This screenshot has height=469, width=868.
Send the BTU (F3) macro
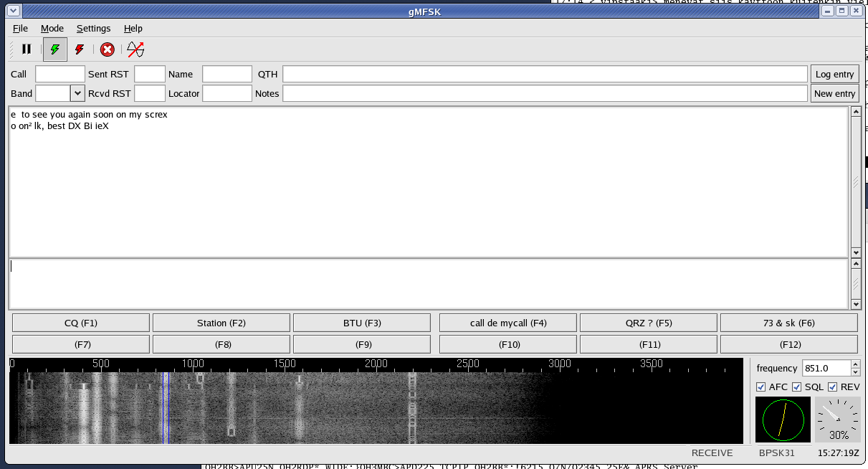[362, 323]
